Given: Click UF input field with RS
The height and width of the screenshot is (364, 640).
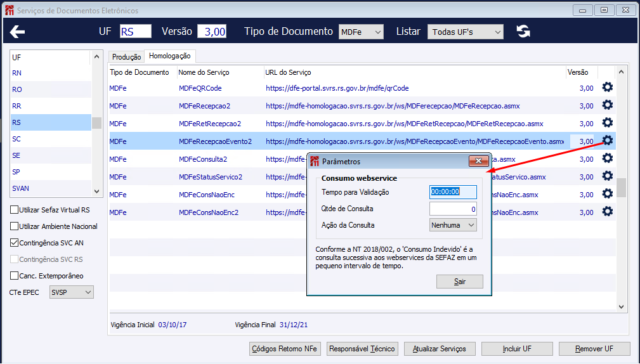Looking at the screenshot, I should click(x=136, y=32).
